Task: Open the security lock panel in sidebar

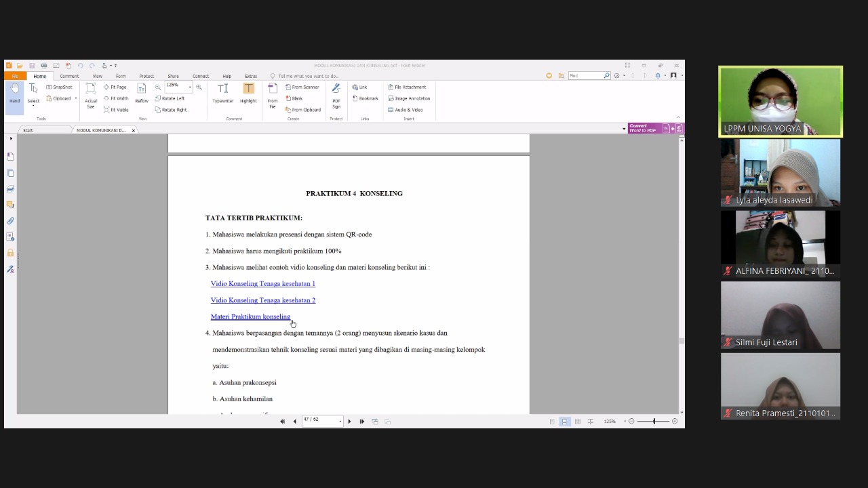Action: click(10, 253)
